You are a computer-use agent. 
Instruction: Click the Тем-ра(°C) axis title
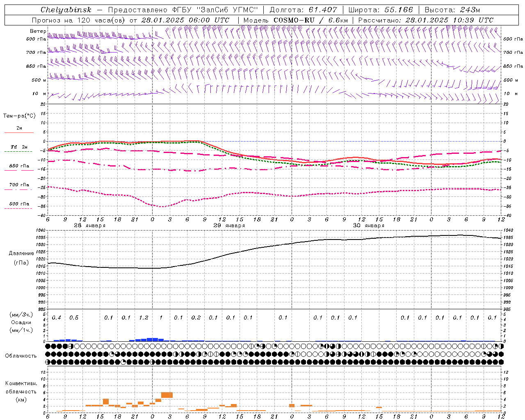pyautogui.click(x=19, y=116)
